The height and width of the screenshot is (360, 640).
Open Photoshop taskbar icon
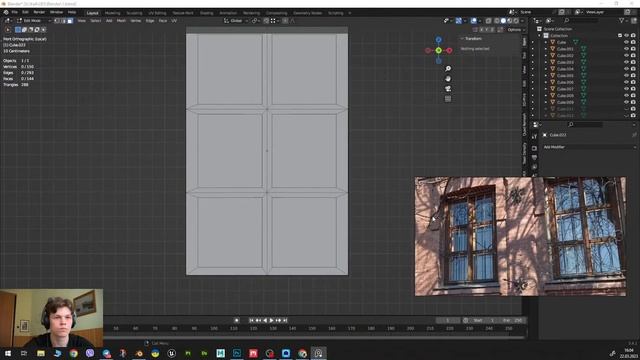click(237, 353)
